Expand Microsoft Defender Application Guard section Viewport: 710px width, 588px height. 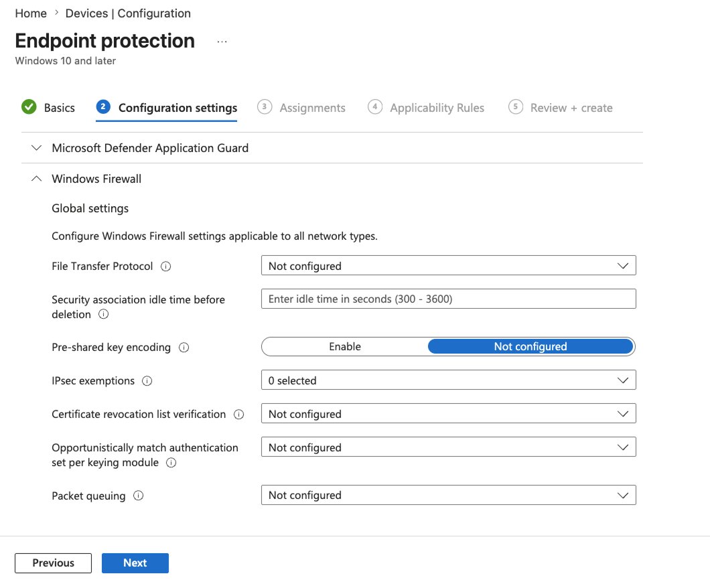[332, 148]
